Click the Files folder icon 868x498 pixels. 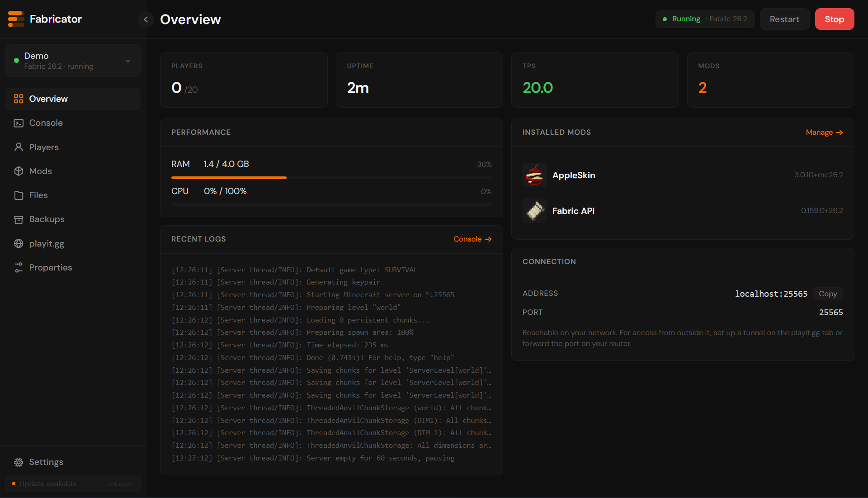(x=19, y=195)
